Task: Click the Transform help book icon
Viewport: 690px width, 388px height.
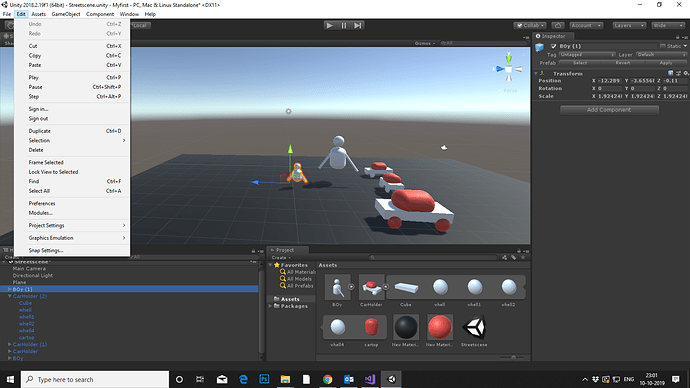Action: click(670, 73)
